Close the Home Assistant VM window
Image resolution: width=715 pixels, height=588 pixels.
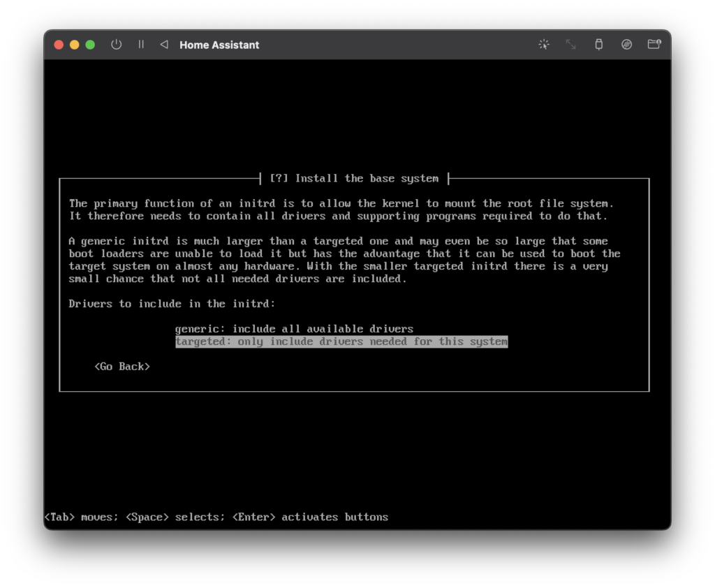tap(59, 45)
